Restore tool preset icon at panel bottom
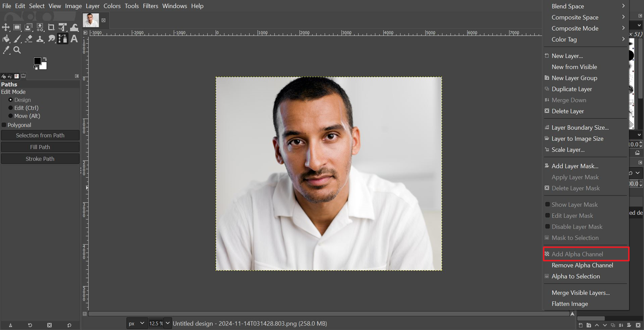The height and width of the screenshot is (330, 644). (30, 325)
